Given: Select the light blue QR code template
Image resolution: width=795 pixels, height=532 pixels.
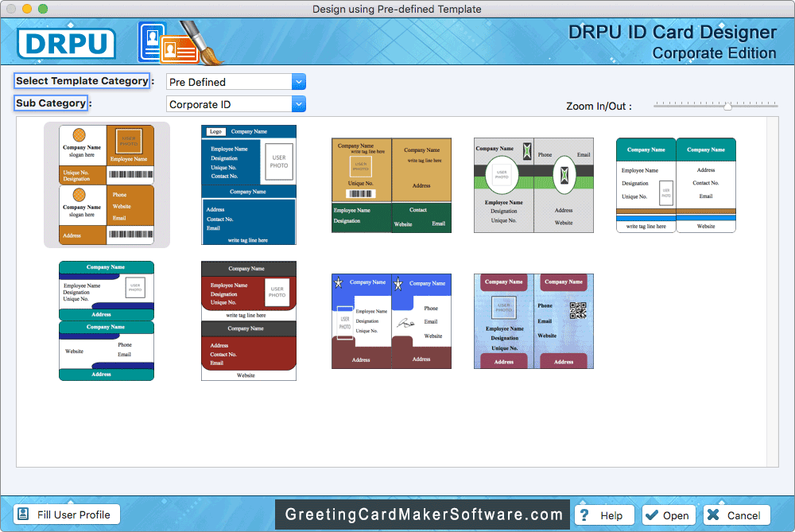Looking at the screenshot, I should coord(533,321).
